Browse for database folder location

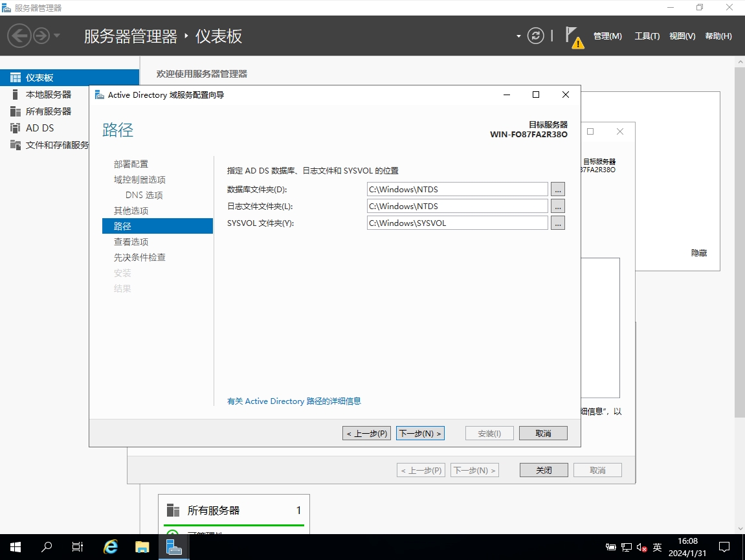[x=558, y=189]
